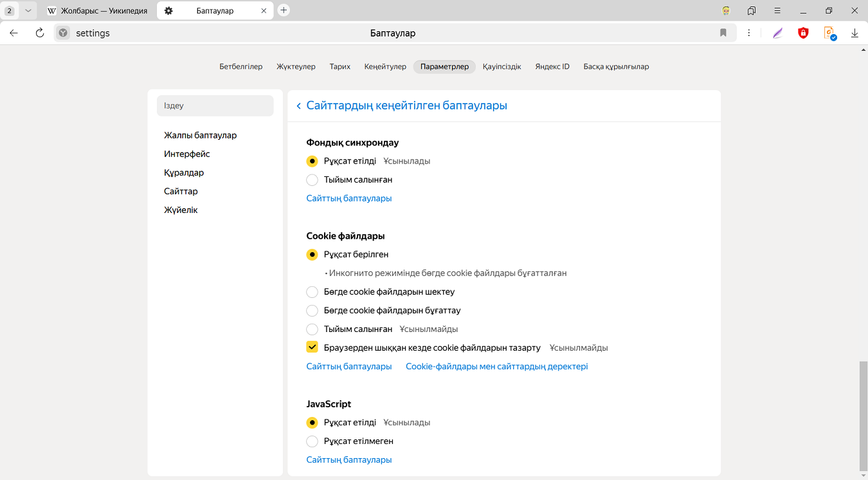This screenshot has width=868, height=480.
Task: Switch to the Қауіпсіздік tab
Action: point(502,66)
